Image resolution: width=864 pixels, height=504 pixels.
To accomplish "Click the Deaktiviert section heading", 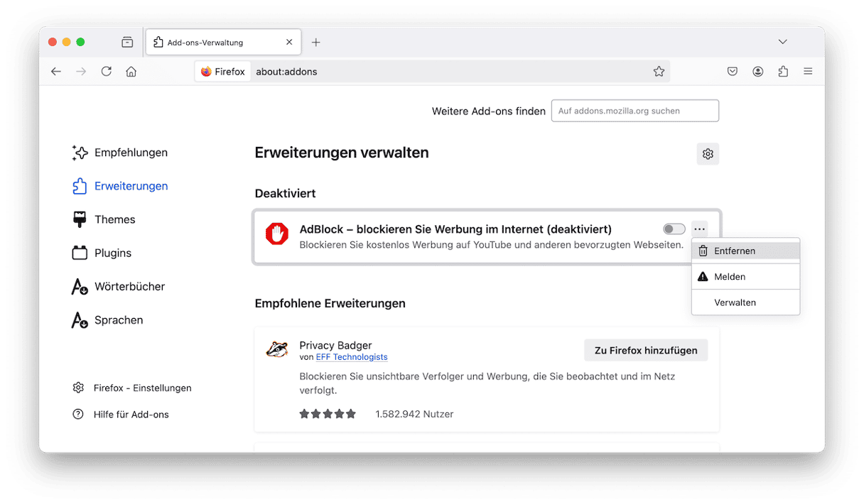I will pos(285,193).
